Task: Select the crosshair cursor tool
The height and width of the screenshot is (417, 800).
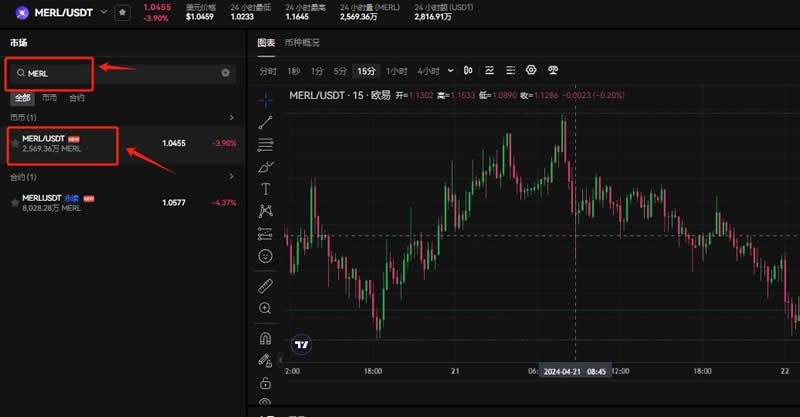Action: [x=265, y=99]
